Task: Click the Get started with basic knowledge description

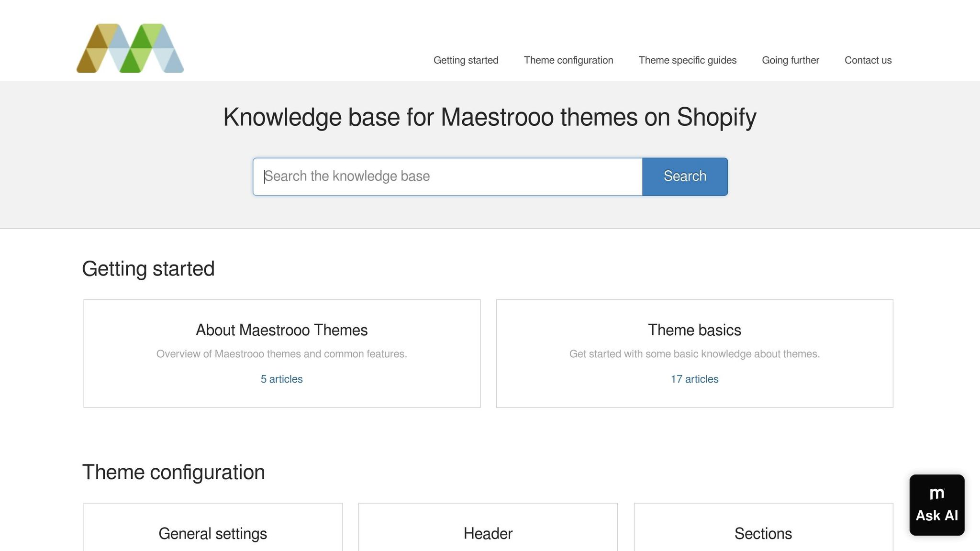Action: coord(694,354)
